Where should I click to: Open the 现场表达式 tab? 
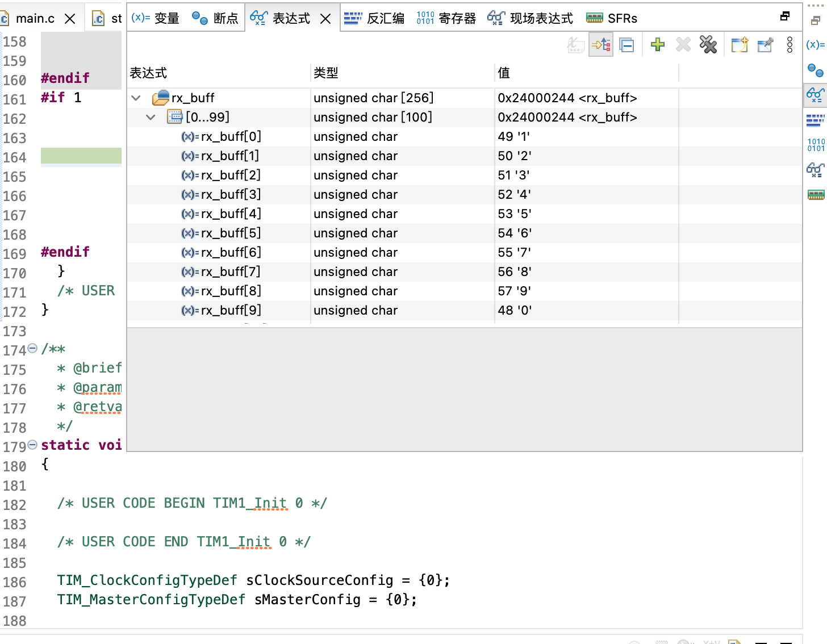tap(531, 18)
